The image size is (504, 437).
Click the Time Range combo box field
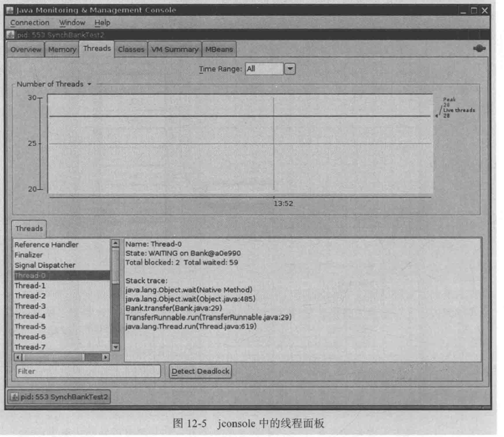[x=263, y=69]
